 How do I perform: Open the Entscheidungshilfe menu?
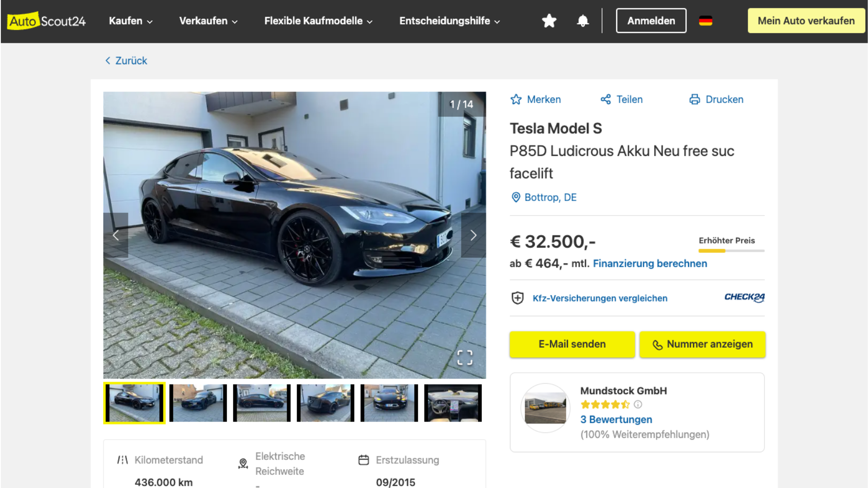(x=449, y=21)
